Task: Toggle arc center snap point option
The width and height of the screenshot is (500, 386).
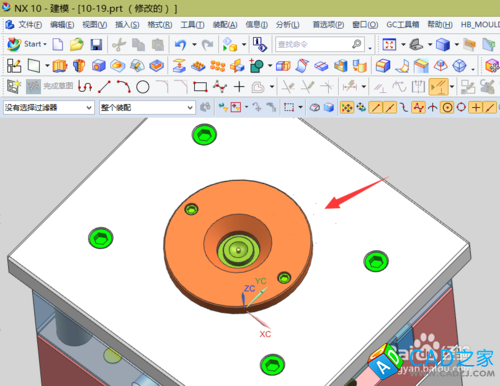Action: point(447,107)
